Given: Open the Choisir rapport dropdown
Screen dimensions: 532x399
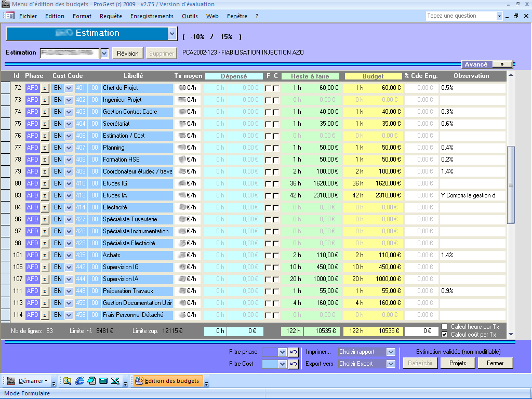Looking at the screenshot, I should coord(391,352).
